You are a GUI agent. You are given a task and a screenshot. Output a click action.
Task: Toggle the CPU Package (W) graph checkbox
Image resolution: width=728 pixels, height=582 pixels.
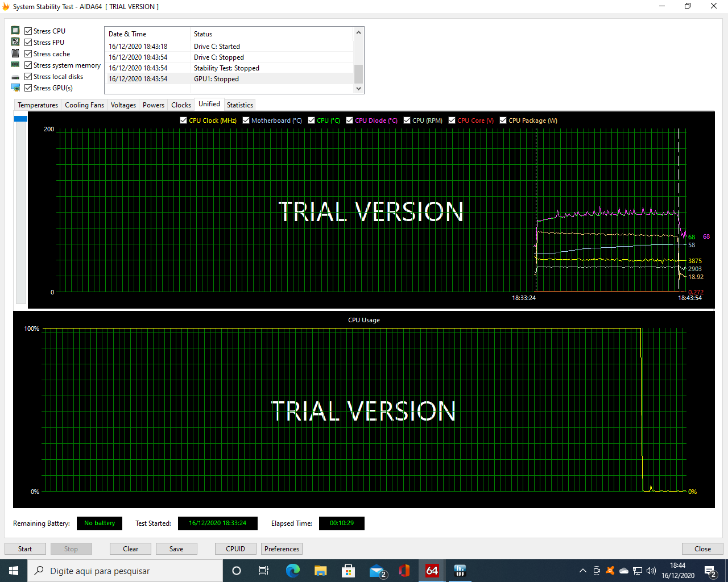(503, 120)
